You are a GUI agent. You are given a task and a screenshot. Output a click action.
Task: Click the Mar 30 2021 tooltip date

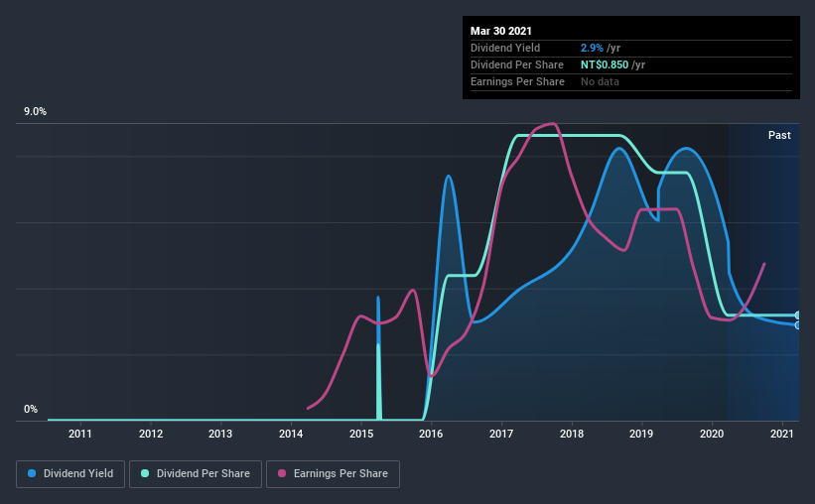coord(501,31)
